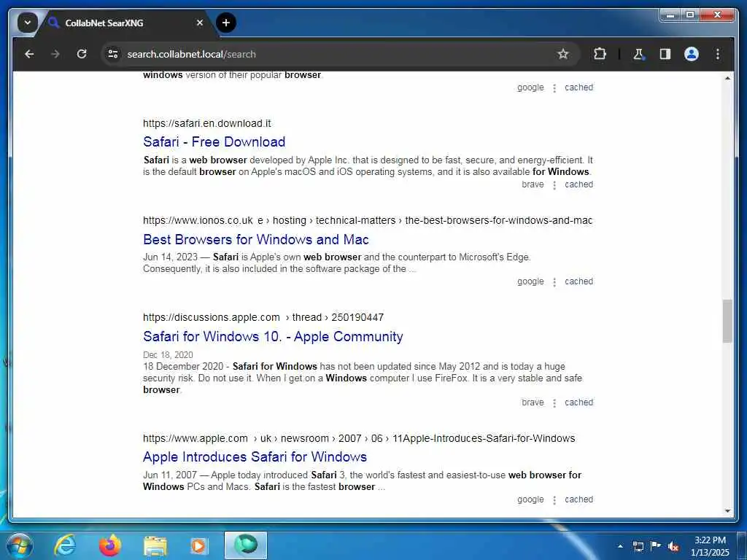Viewport: 747px width, 560px height.
Task: Click the safari.en.download.it URL text
Action: pyautogui.click(x=206, y=123)
